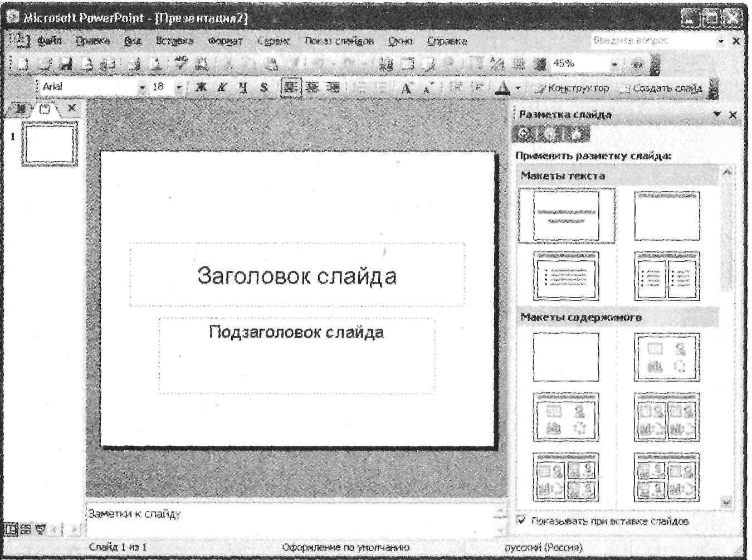Close the slides/outline left pane

pyautogui.click(x=71, y=108)
